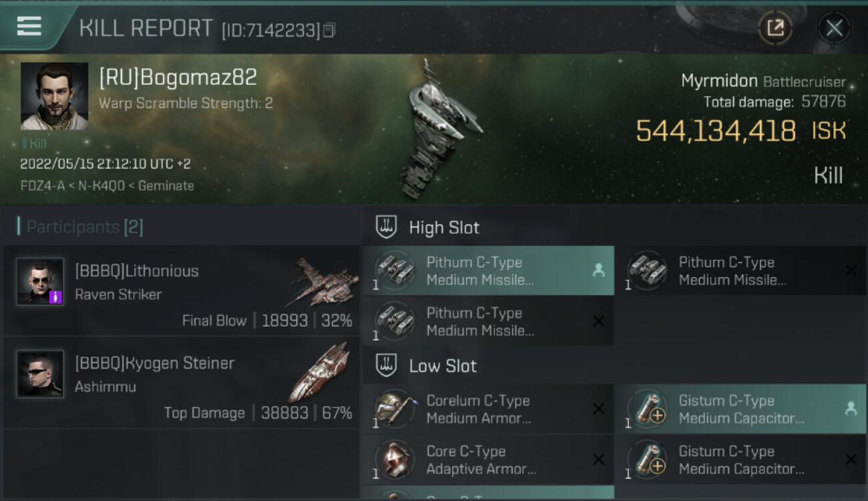Image resolution: width=868 pixels, height=501 pixels.
Task: View Kyogen Steiner's pilot portrait
Action: [40, 374]
